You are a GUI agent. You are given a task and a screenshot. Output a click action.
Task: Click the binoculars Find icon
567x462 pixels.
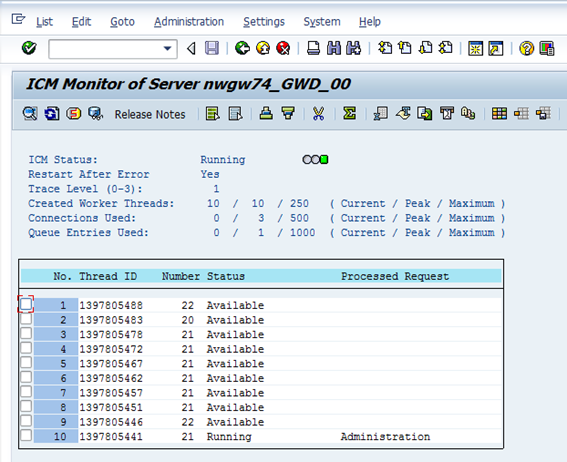[x=333, y=48]
